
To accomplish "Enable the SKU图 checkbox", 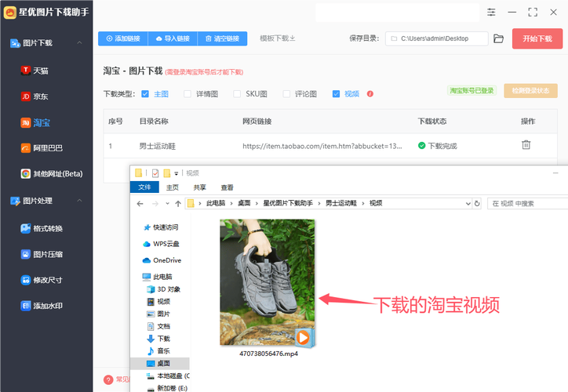I will 237,94.
